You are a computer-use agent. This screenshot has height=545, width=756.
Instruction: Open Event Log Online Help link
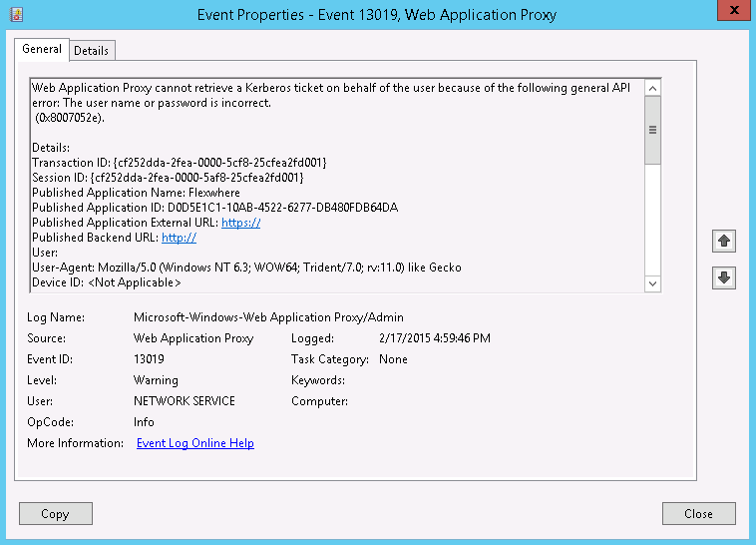194,443
